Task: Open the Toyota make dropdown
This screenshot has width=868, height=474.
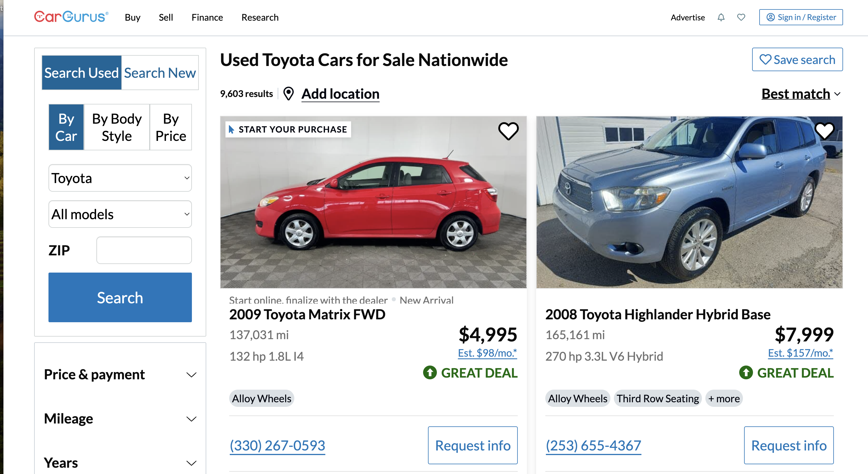Action: [120, 178]
